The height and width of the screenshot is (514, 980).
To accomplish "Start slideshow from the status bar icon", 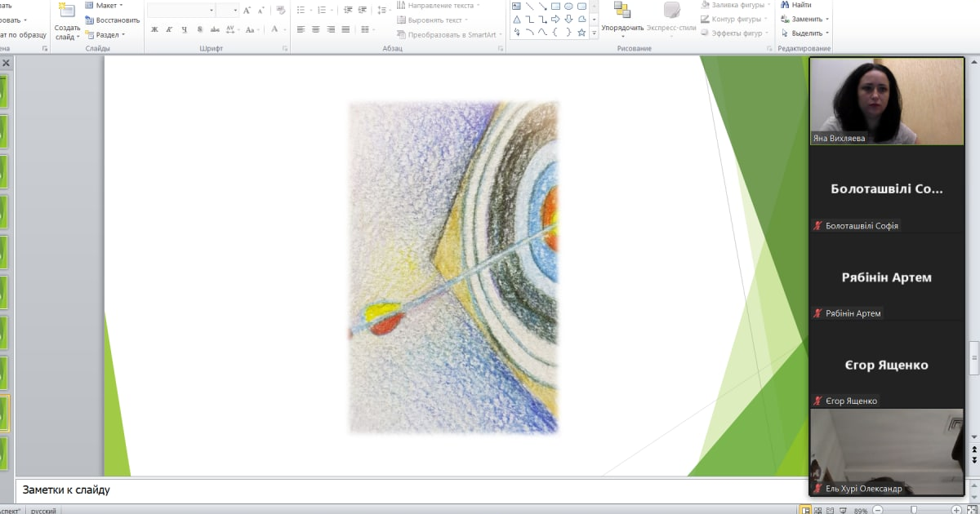I will [x=841, y=510].
